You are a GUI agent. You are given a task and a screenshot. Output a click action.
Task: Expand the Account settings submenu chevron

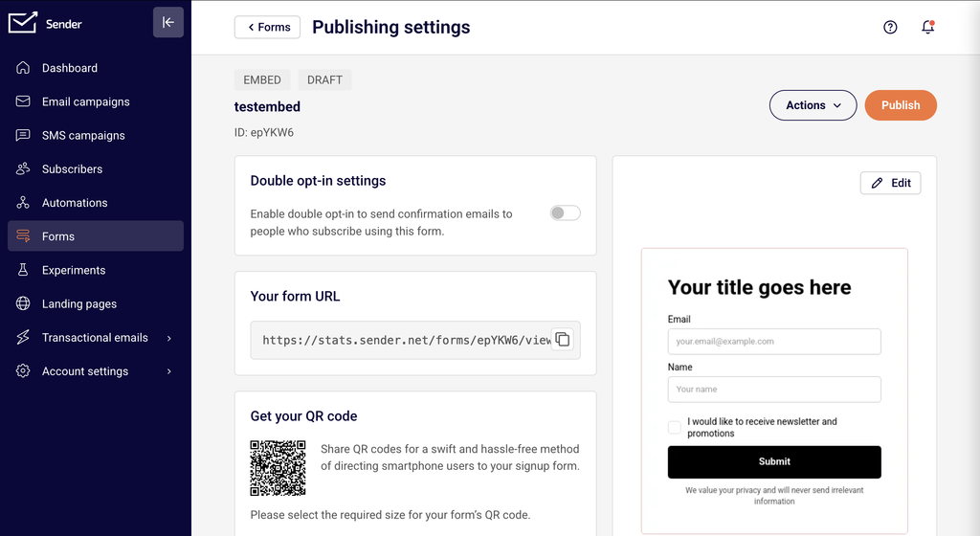(168, 371)
